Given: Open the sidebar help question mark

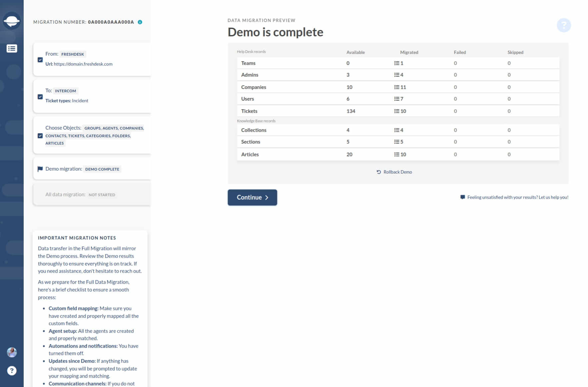Looking at the screenshot, I should click(x=12, y=371).
